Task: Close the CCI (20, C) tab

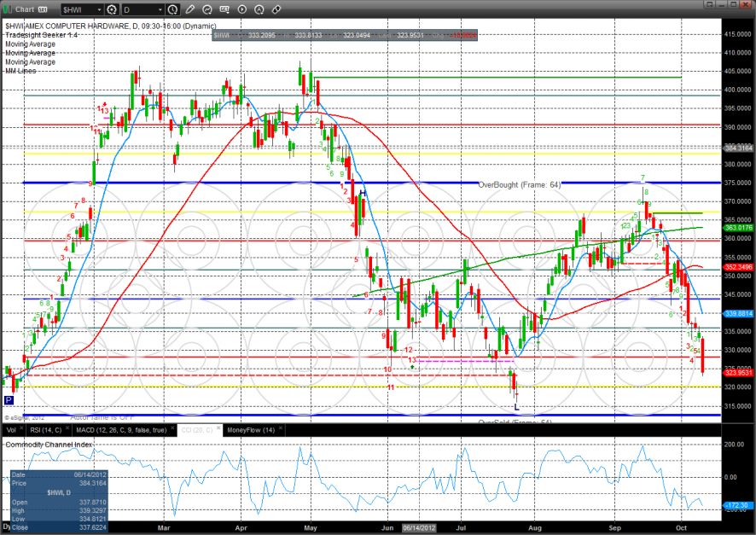Action: click(x=218, y=430)
